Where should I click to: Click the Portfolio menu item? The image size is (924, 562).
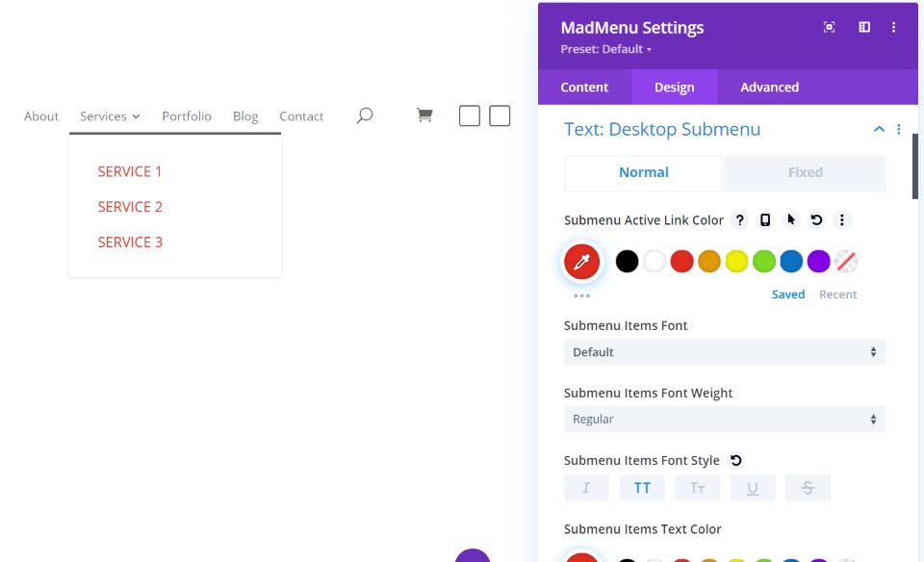(187, 116)
